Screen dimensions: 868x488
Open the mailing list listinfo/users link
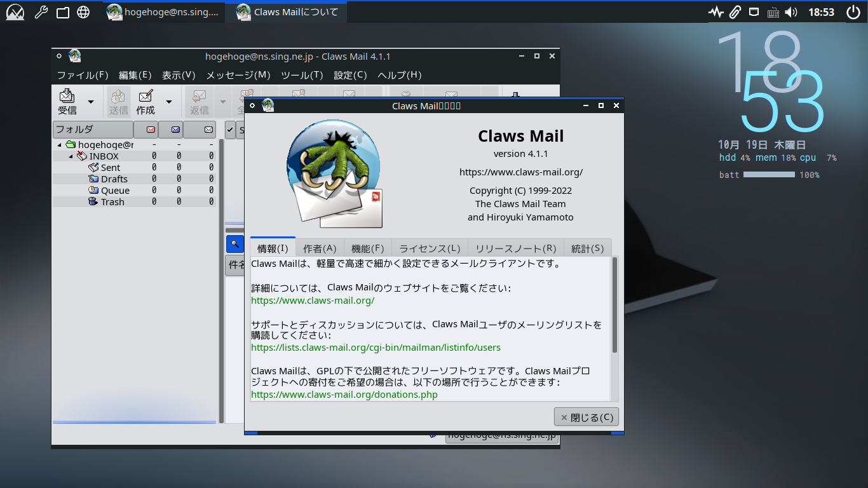point(376,348)
